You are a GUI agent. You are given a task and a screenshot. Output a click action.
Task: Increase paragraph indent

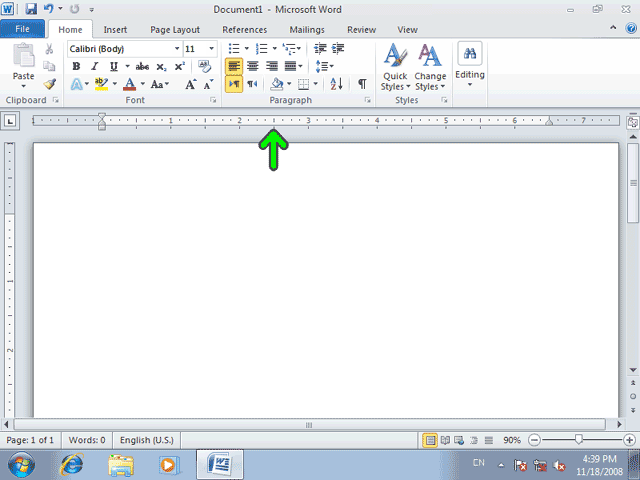click(x=338, y=49)
